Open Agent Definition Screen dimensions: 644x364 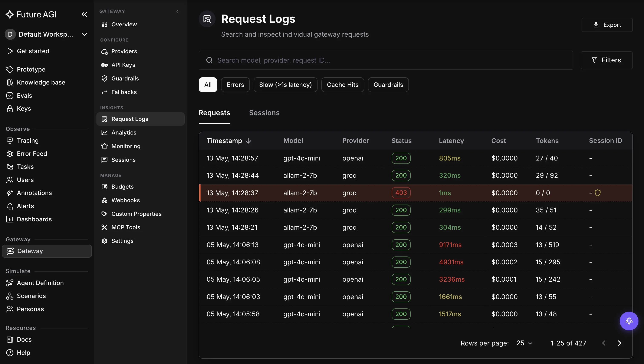tap(40, 283)
